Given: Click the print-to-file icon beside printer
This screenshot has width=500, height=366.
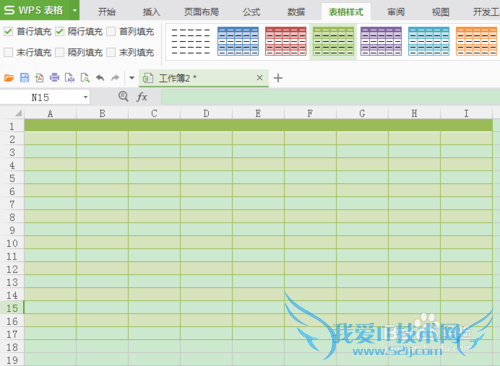Looking at the screenshot, I should click(x=70, y=78).
